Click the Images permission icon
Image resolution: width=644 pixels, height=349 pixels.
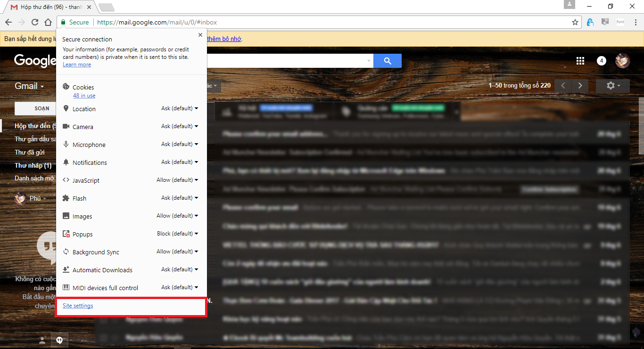click(66, 216)
